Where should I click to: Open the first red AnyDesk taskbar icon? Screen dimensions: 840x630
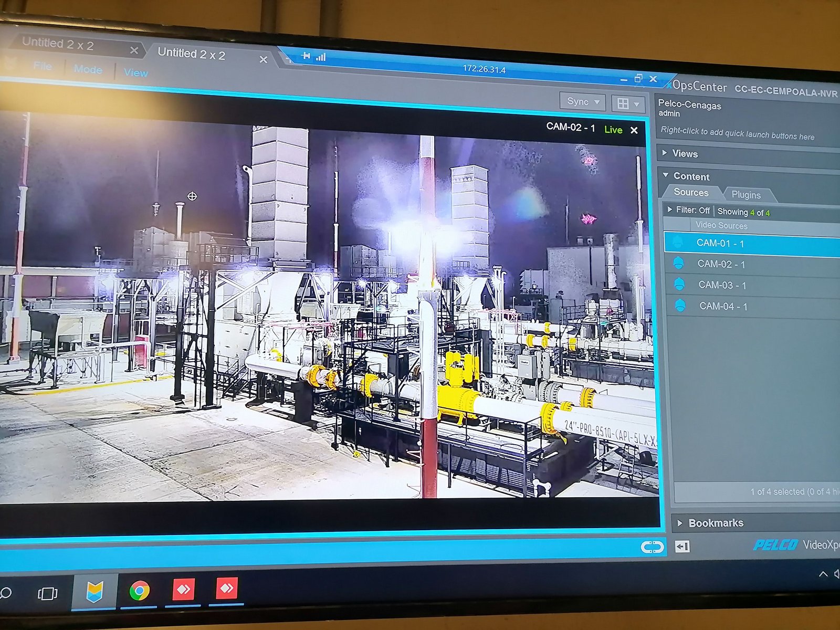point(183,590)
